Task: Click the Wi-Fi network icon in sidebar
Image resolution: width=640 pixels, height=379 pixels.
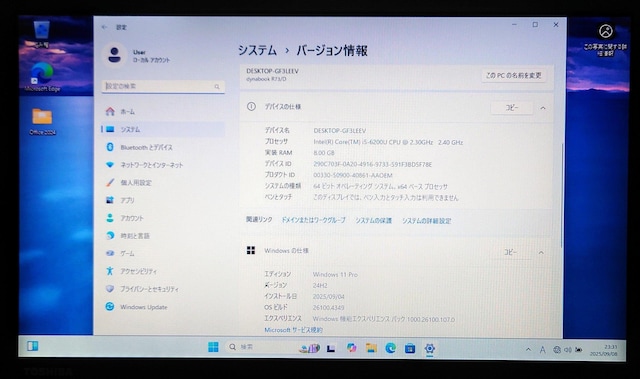Action: pos(110,165)
